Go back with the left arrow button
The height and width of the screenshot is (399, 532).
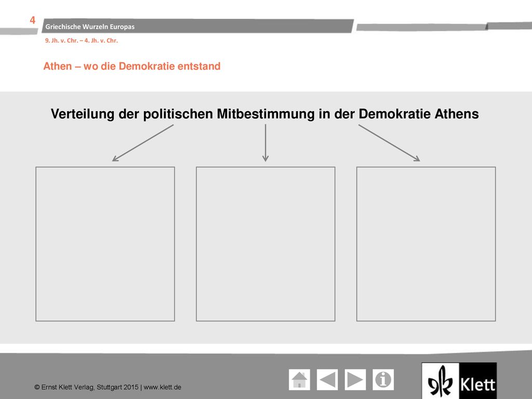327,380
